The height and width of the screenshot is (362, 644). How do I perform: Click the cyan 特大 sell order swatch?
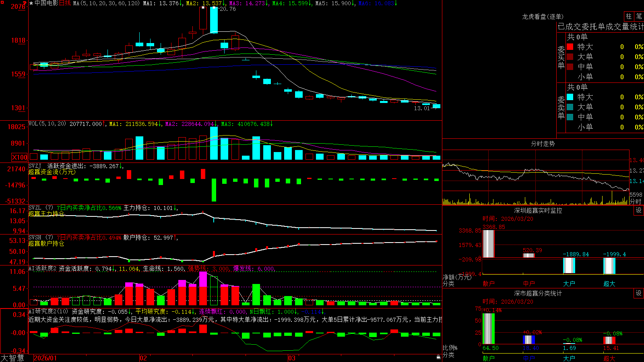click(x=570, y=97)
